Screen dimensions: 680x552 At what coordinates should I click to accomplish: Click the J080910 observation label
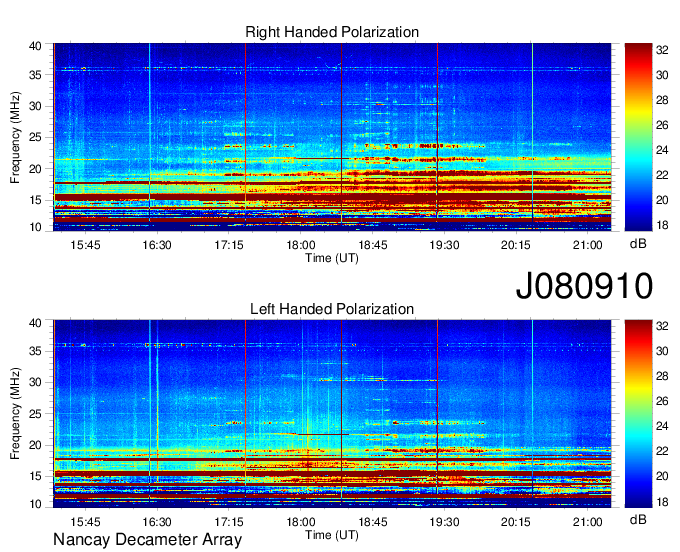[x=584, y=286]
